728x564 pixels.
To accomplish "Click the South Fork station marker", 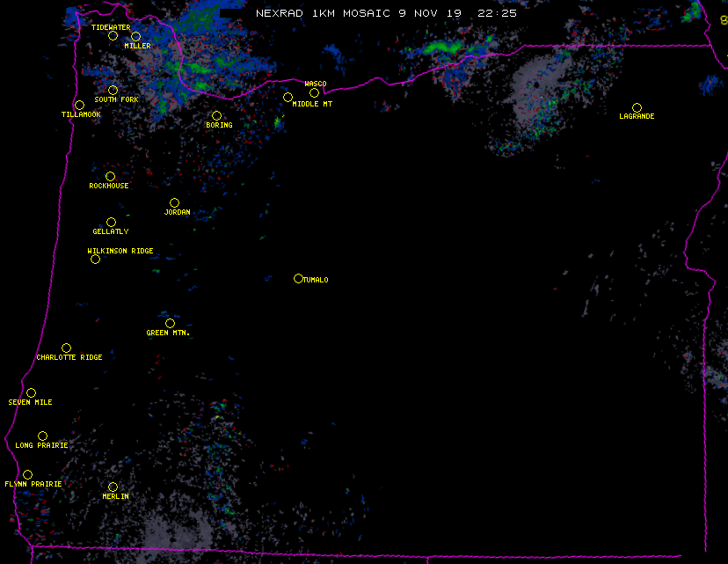I will point(113,90).
